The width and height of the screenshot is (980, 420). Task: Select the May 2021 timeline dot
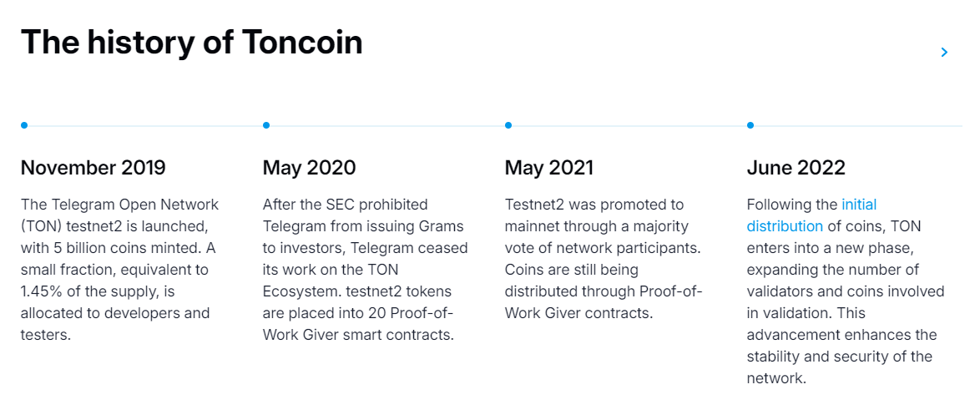tap(508, 125)
